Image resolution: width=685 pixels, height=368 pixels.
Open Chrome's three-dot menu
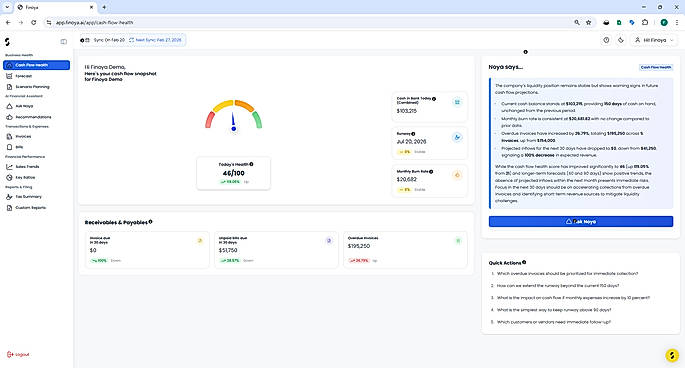click(x=677, y=22)
